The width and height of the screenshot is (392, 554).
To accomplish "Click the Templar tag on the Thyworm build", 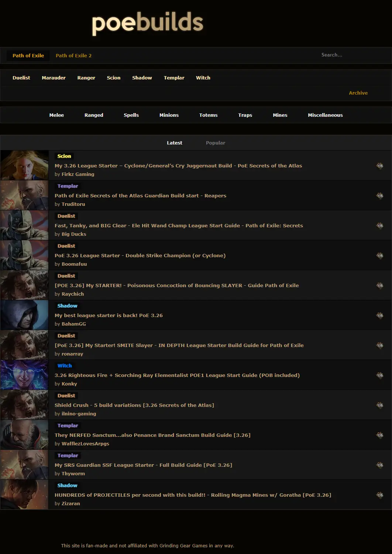I will 68,455.
